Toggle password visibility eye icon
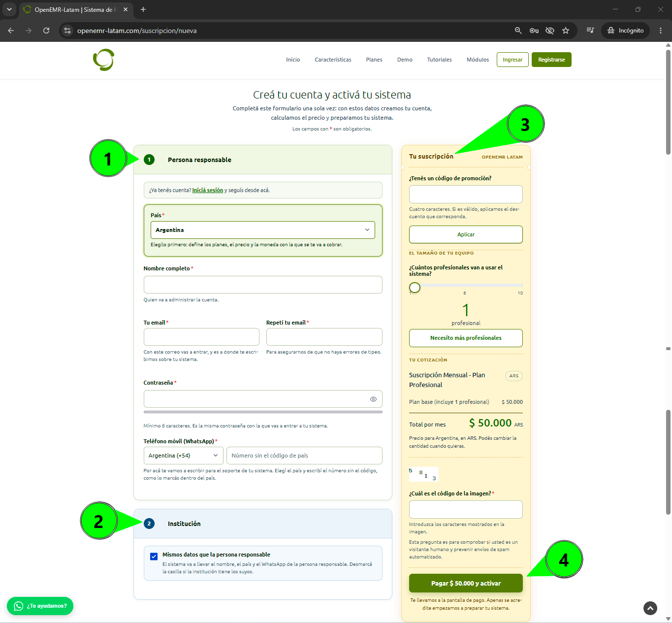Image resolution: width=672 pixels, height=623 pixels. (373, 399)
